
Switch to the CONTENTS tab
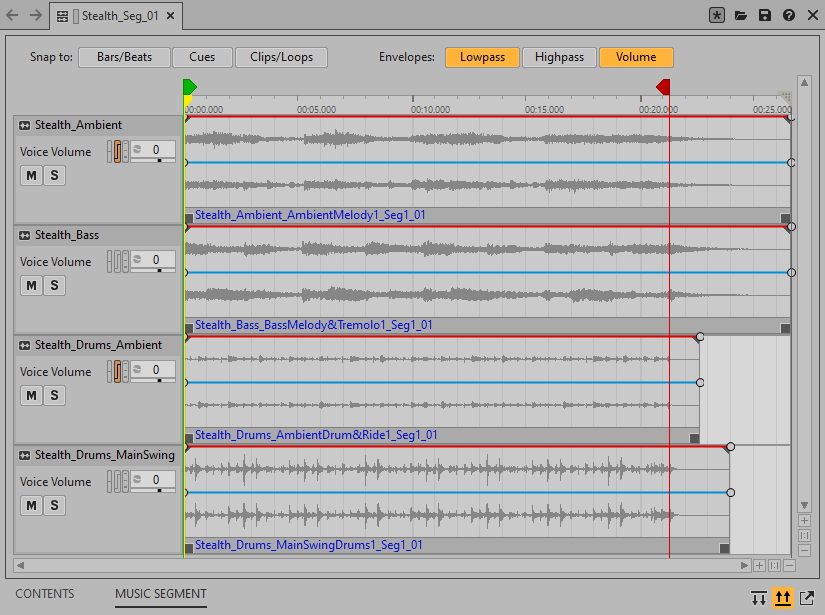click(x=44, y=594)
